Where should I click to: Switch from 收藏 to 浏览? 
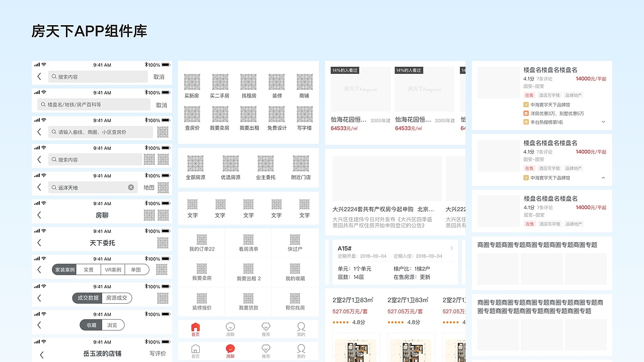click(x=112, y=325)
